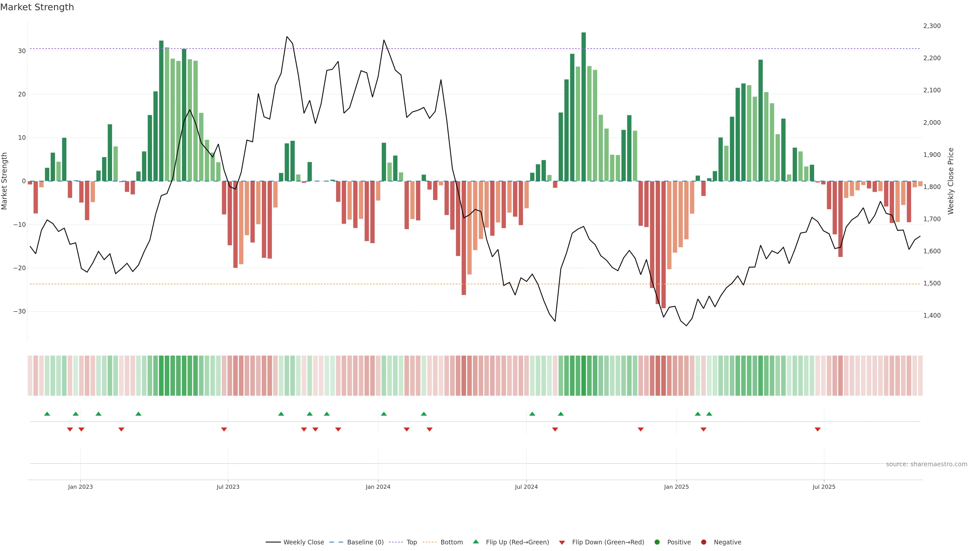980x551 pixels.
Task: Click the red Negative circle legend icon
Action: [703, 542]
